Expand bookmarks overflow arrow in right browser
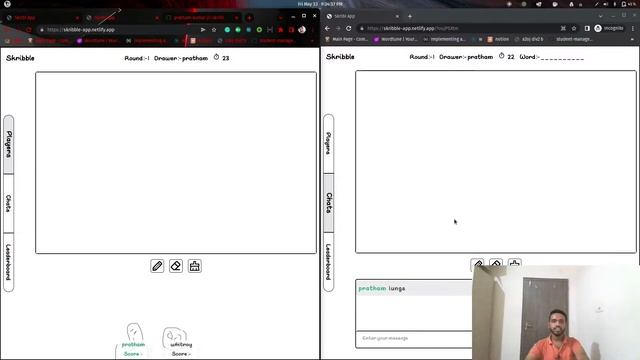 (632, 39)
